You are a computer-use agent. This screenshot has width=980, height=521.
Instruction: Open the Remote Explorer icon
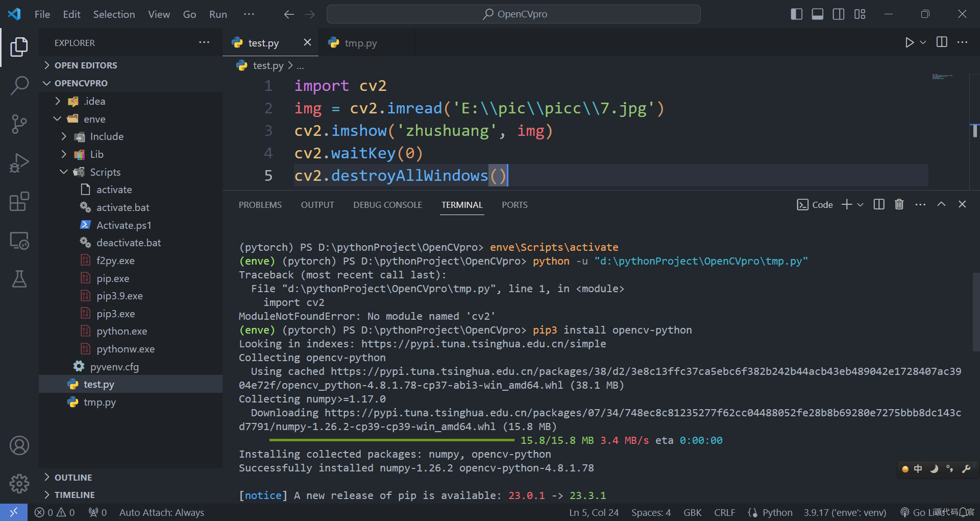click(x=19, y=240)
